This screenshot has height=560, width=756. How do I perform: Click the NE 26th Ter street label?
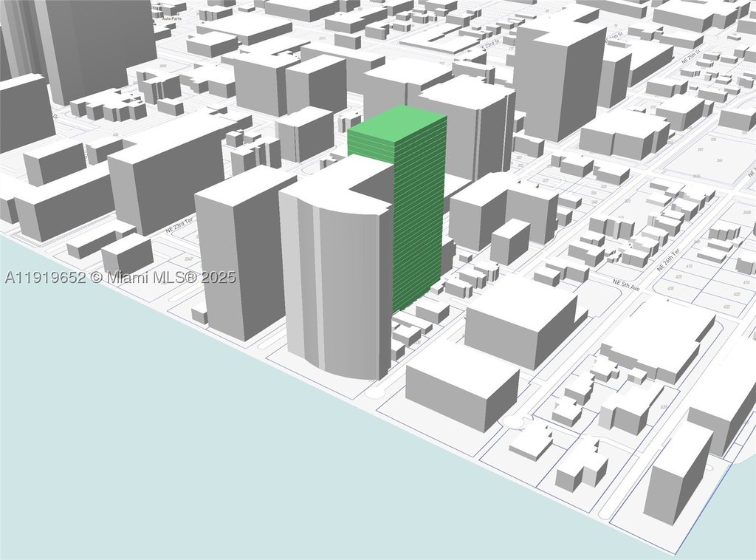tap(668, 261)
